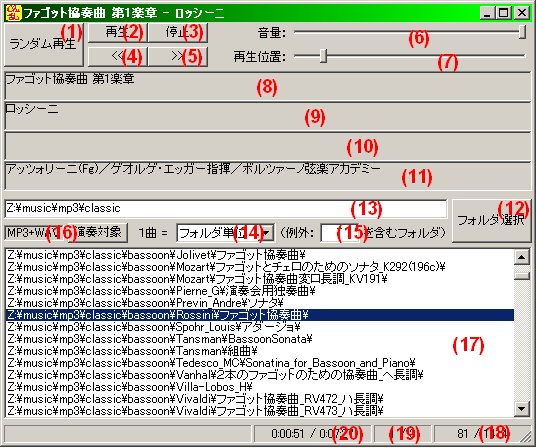Select the Vivaldi ファゴット協奏曲_RV472 row
The image size is (537, 448).
pos(260,399)
